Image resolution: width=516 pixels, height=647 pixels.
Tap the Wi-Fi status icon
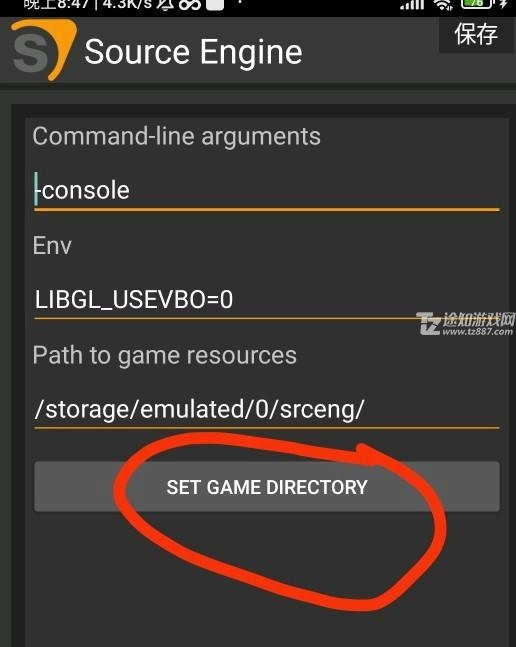pyautogui.click(x=443, y=4)
